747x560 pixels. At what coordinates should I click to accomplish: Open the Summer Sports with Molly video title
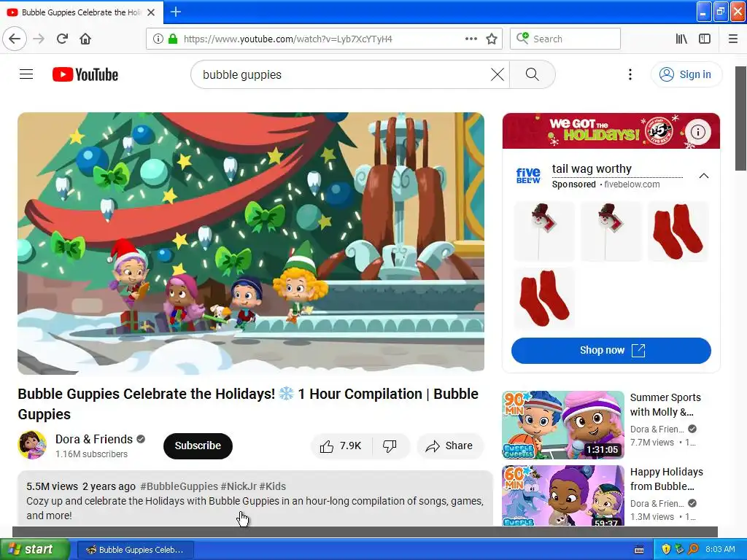[x=665, y=405]
